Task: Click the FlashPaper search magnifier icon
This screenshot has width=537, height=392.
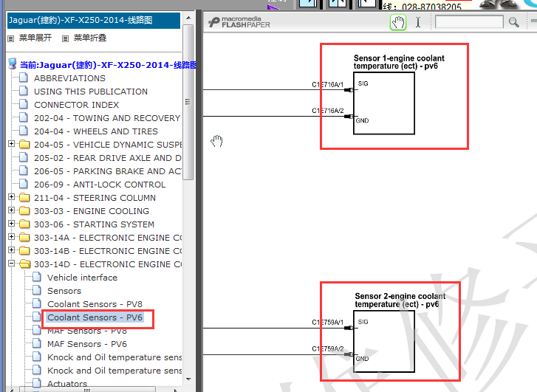Action: tap(513, 23)
